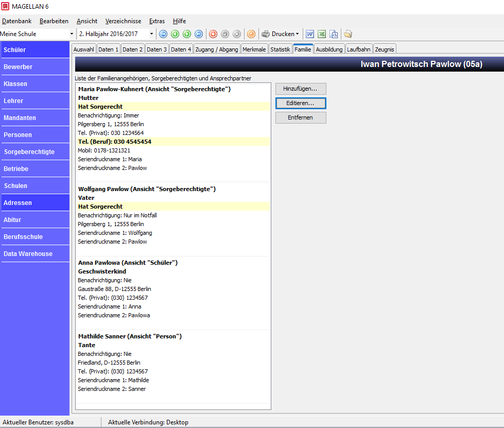504x428 pixels.
Task: Jump to the last record icon
Action: tap(199, 34)
